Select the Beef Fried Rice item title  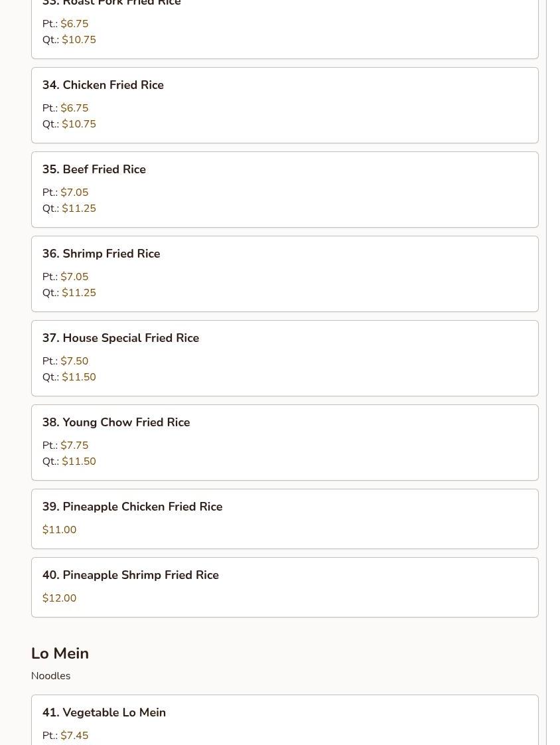[94, 169]
